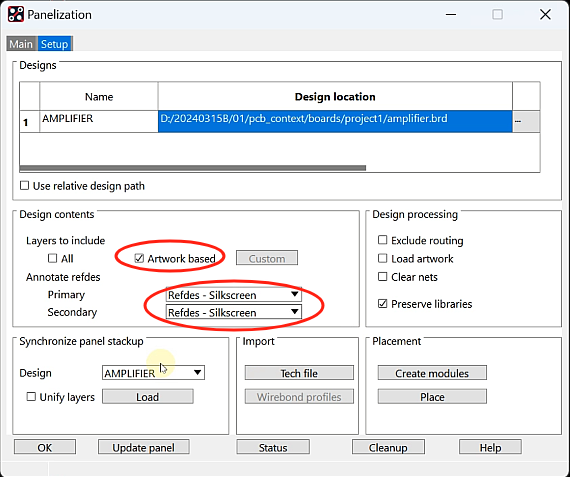The image size is (570, 477).
Task: Open the Primary annotate refdes dropdown
Action: click(x=233, y=294)
